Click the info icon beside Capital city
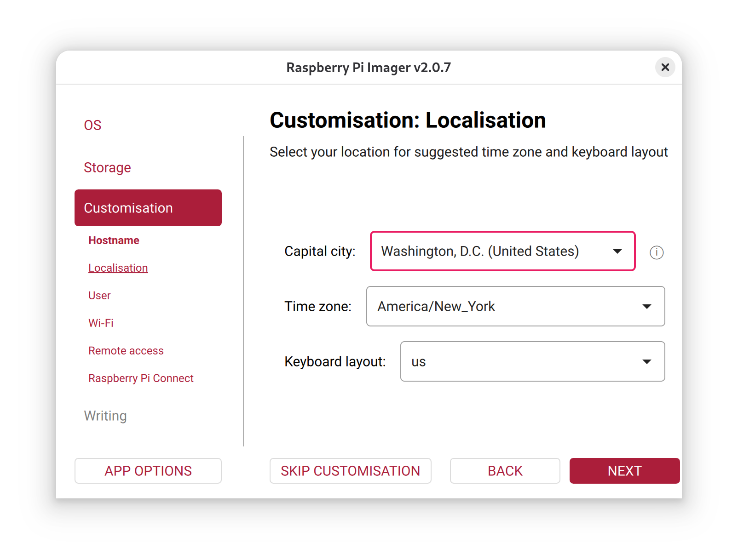 pos(657,252)
